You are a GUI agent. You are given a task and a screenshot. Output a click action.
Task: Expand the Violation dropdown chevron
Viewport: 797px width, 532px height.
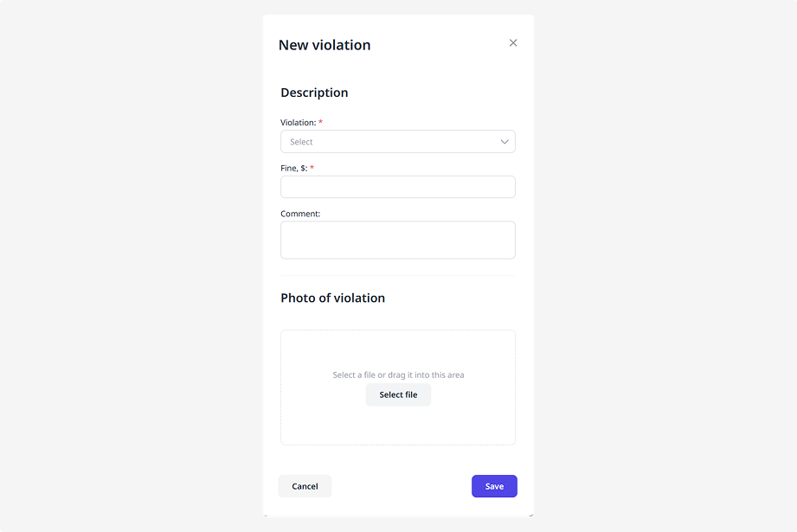point(505,142)
